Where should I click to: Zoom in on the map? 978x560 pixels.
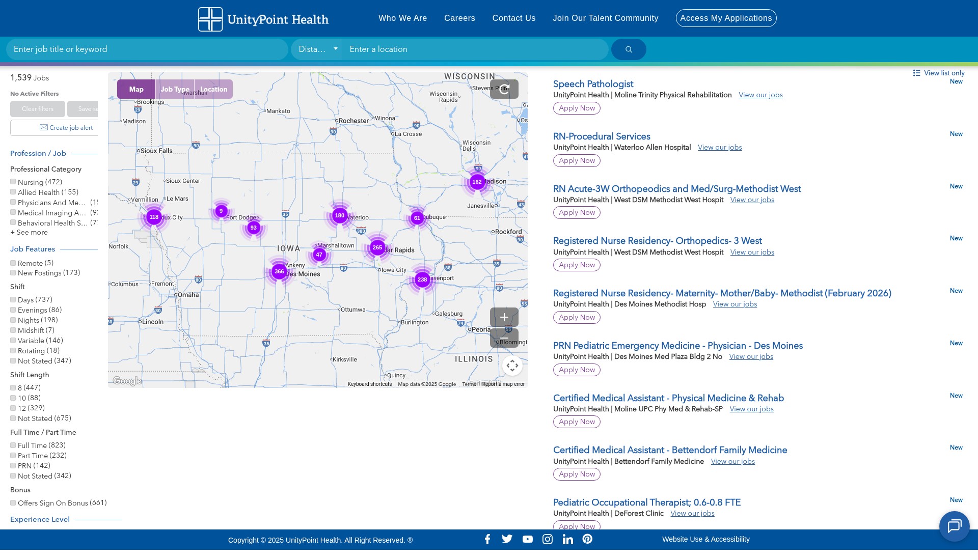tap(504, 317)
